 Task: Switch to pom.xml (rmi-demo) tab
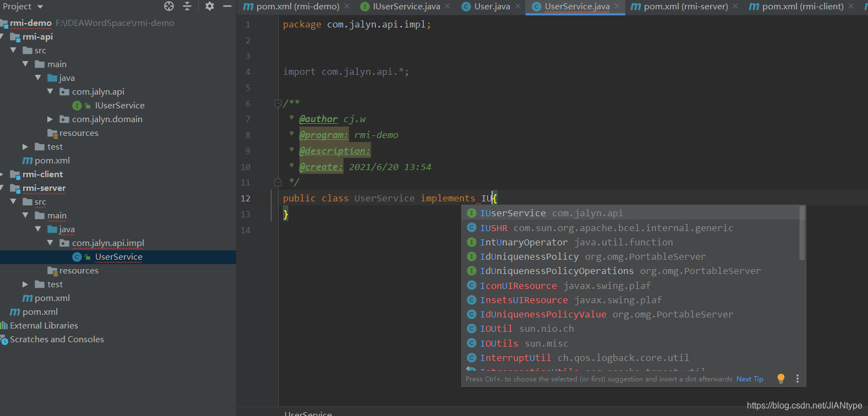click(292, 7)
